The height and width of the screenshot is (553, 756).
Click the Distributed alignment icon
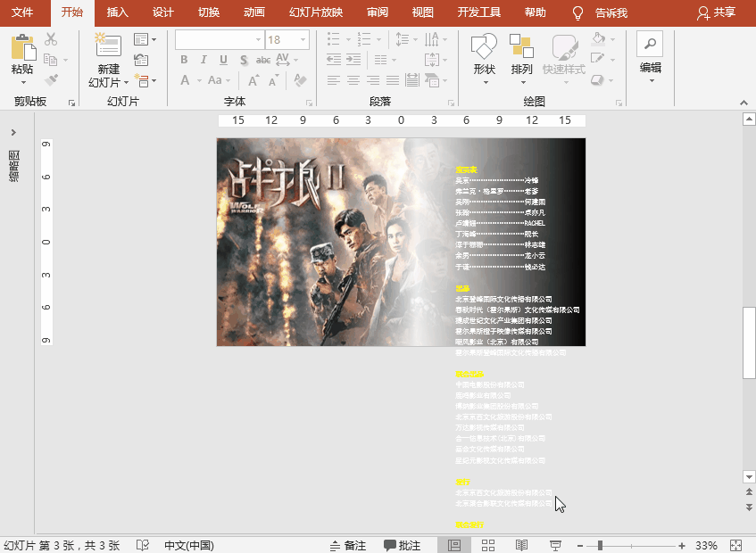click(412, 80)
